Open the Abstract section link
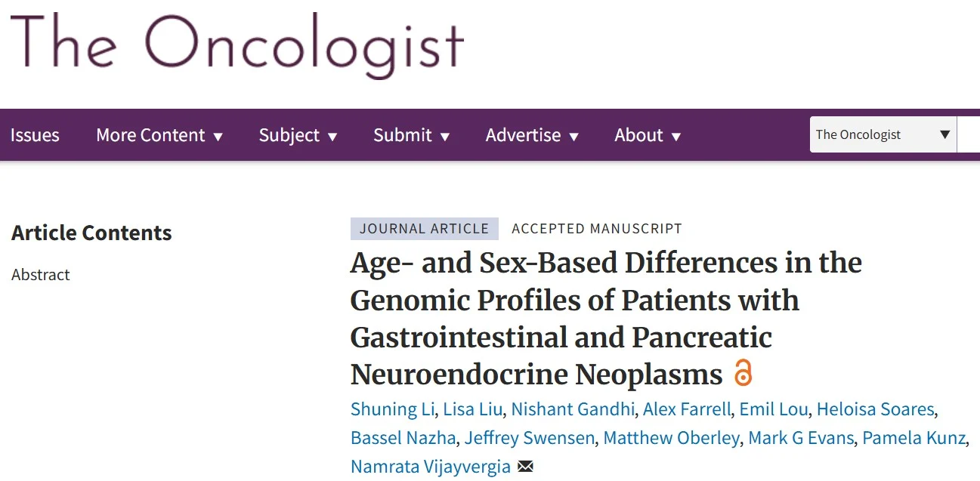This screenshot has height=481, width=980. [x=40, y=275]
